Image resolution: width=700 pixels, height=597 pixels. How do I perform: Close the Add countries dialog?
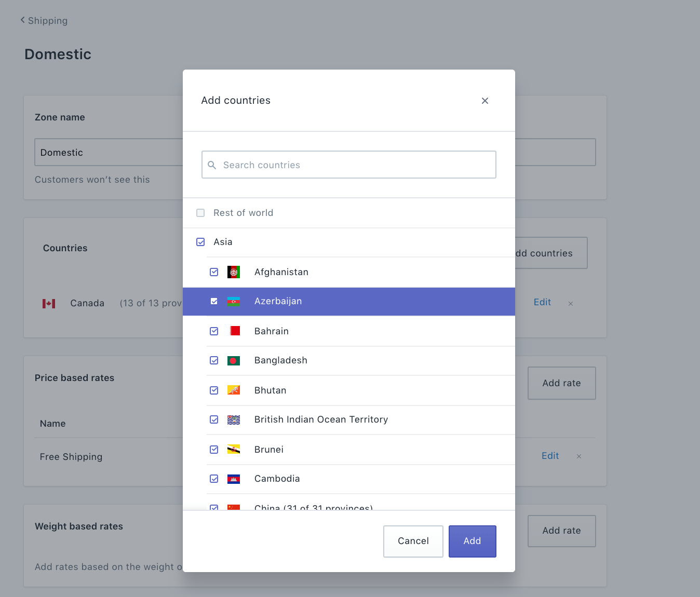click(485, 101)
